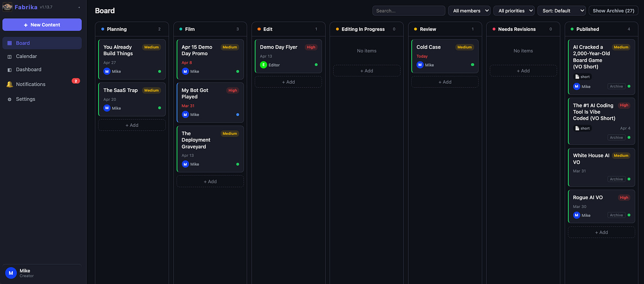The height and width of the screenshot is (284, 644).
Task: Click the New Content button
Action: pyautogui.click(x=42, y=25)
